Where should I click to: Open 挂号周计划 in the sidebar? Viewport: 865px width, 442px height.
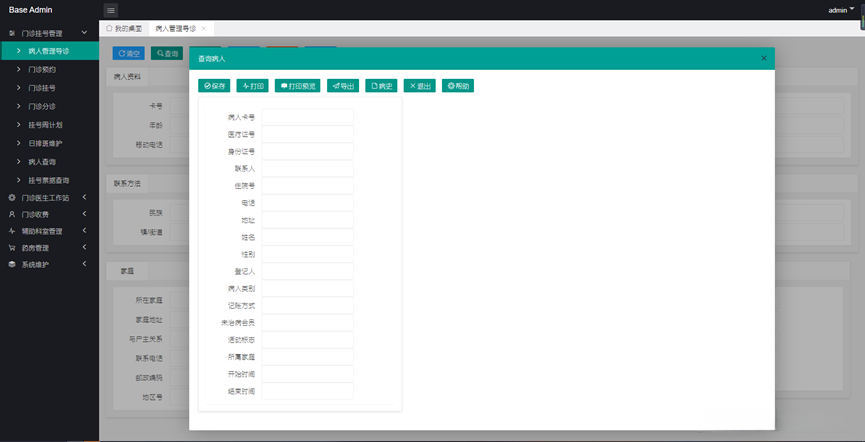pyautogui.click(x=50, y=125)
